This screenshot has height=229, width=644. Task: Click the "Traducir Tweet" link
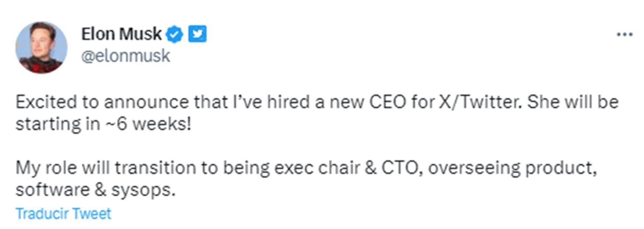tap(63, 213)
